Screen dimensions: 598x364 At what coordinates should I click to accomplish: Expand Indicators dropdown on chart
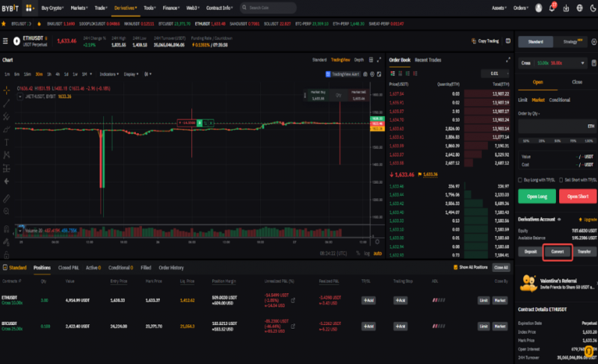tap(109, 74)
